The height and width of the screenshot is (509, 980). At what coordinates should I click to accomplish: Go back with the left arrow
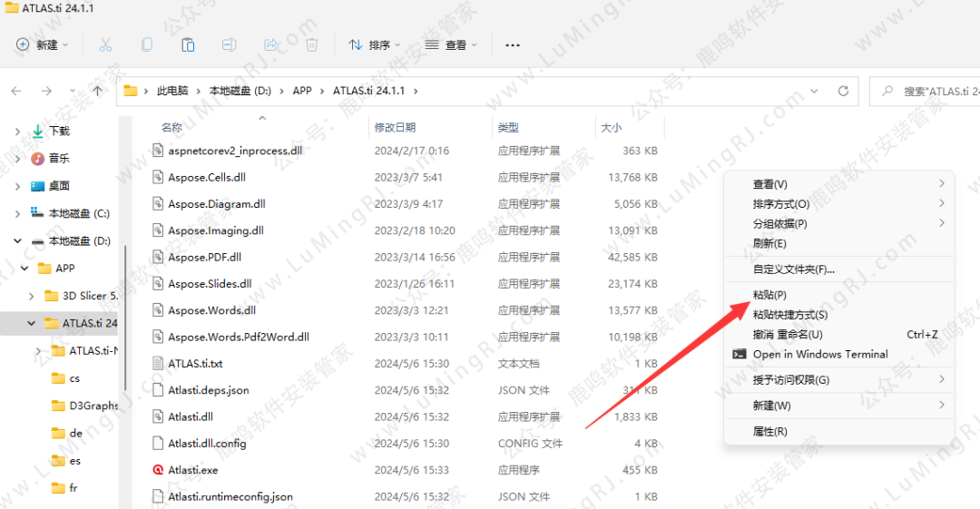(x=16, y=92)
